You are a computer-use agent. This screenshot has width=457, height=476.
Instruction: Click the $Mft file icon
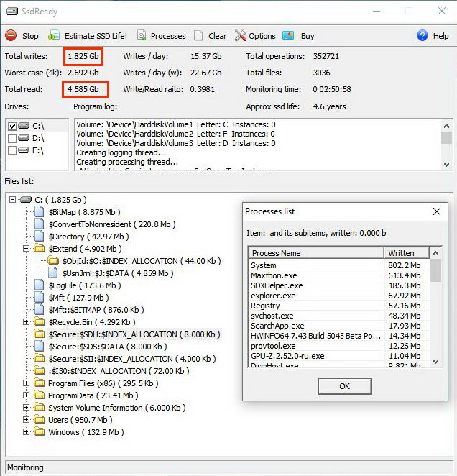point(39,298)
